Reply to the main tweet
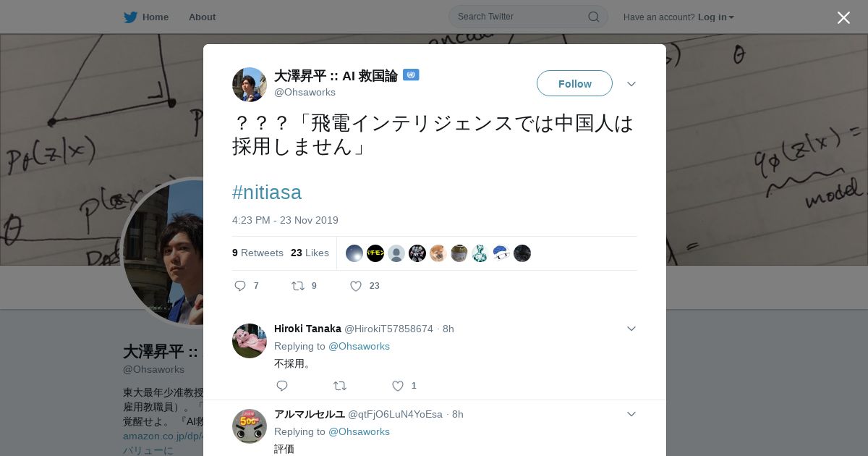 click(x=241, y=286)
